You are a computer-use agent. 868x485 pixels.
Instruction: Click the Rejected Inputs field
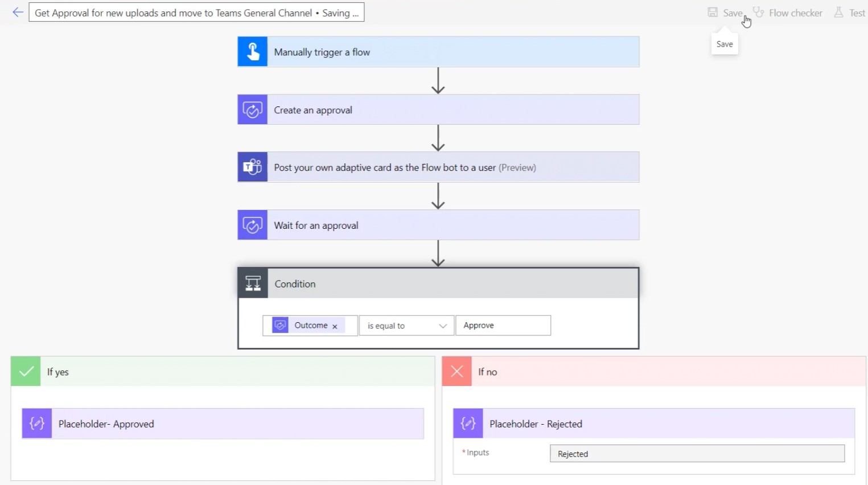click(697, 454)
